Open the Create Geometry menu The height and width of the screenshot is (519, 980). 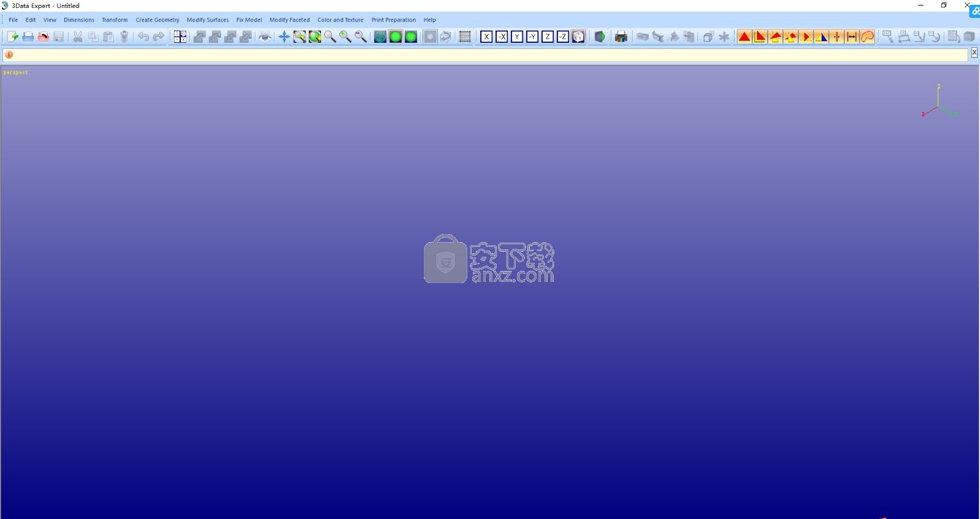click(157, 20)
